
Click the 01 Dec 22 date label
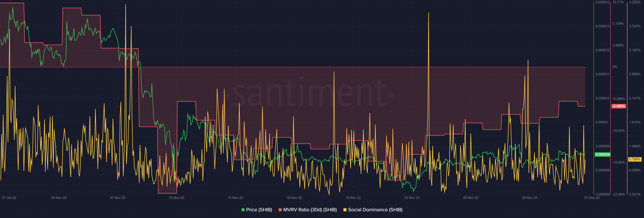coord(592,198)
